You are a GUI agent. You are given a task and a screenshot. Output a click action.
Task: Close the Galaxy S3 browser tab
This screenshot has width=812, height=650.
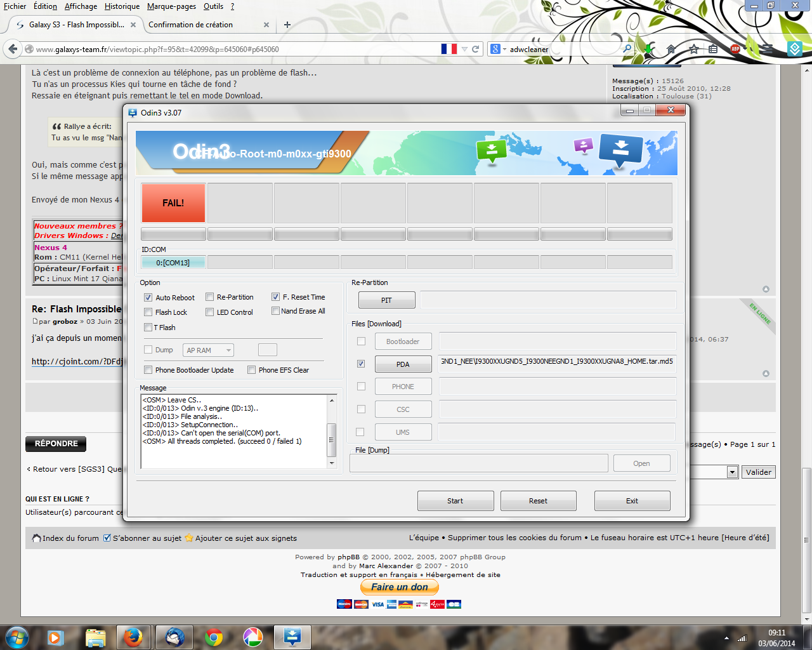133,25
